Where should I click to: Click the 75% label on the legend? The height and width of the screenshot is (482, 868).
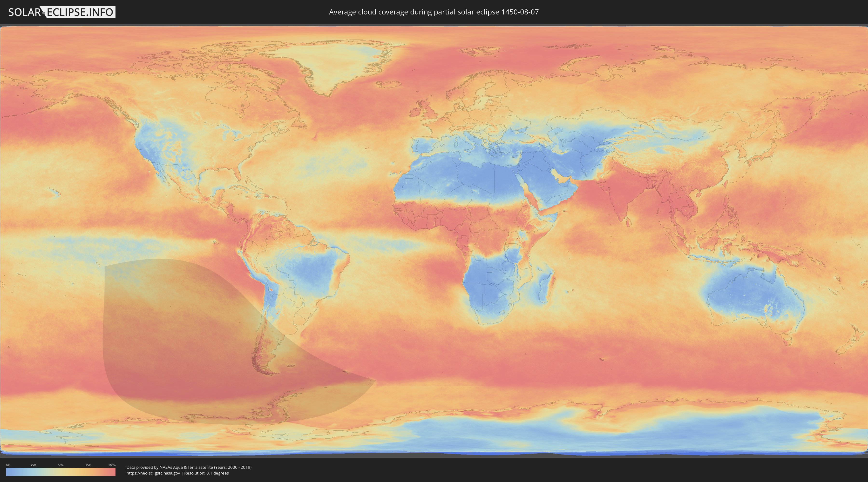[88, 465]
